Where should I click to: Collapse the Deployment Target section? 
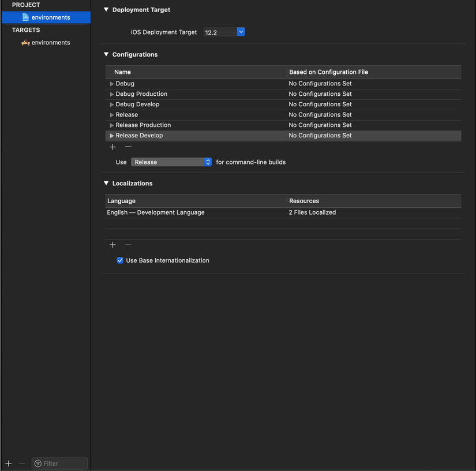point(106,9)
